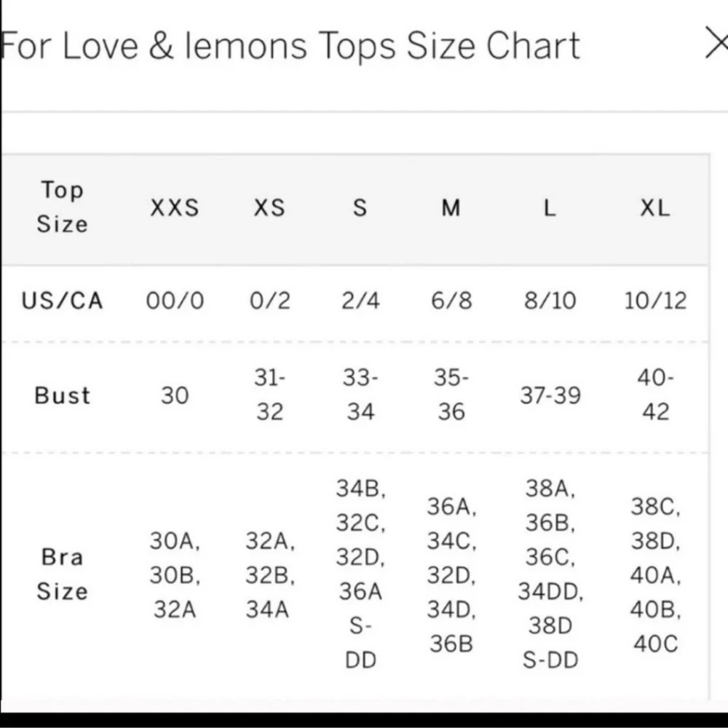Click the 30A, 30B, 32A bra cell

click(x=175, y=575)
